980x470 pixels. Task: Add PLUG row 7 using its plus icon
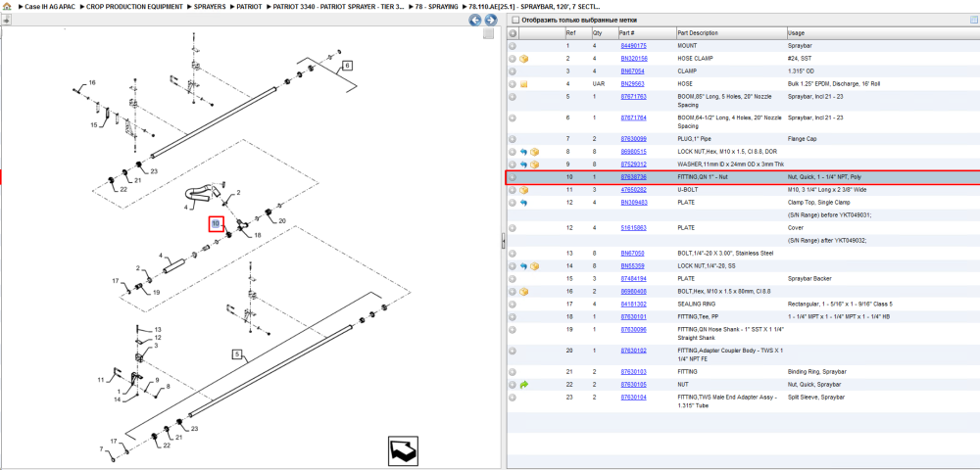click(513, 139)
